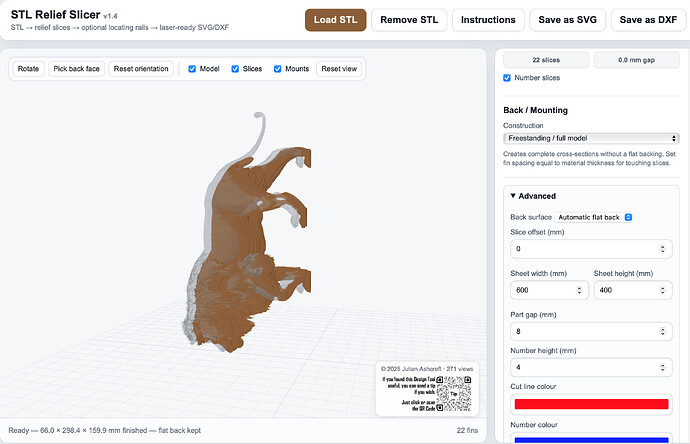Click the 22 slices indicator
The image size is (690, 444).
546,60
